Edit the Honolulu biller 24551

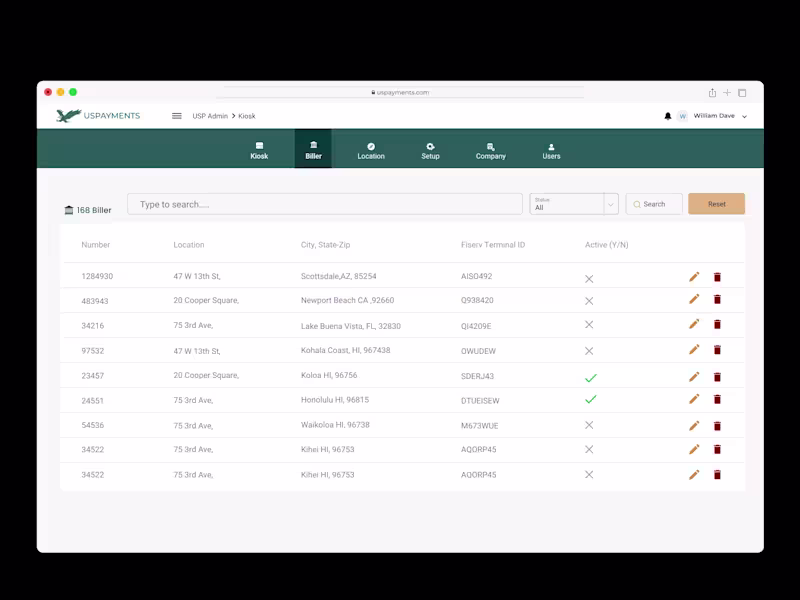694,399
